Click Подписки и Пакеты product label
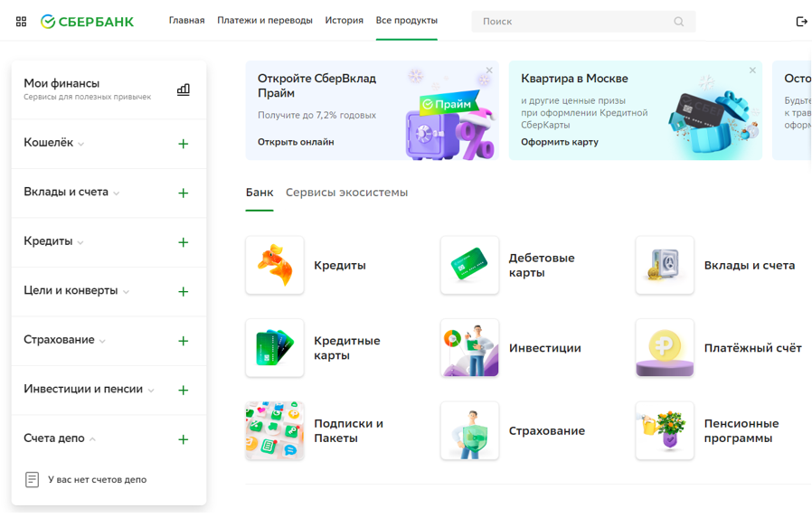 click(348, 431)
